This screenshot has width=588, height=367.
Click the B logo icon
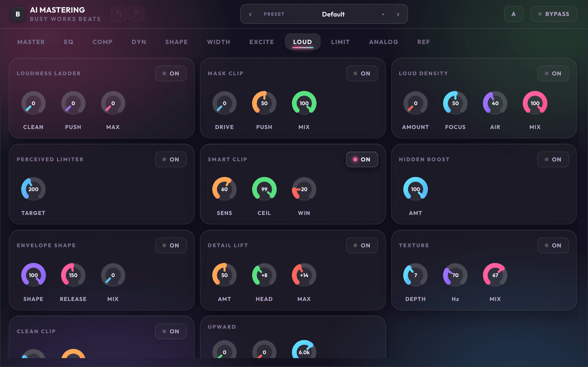[x=18, y=14]
